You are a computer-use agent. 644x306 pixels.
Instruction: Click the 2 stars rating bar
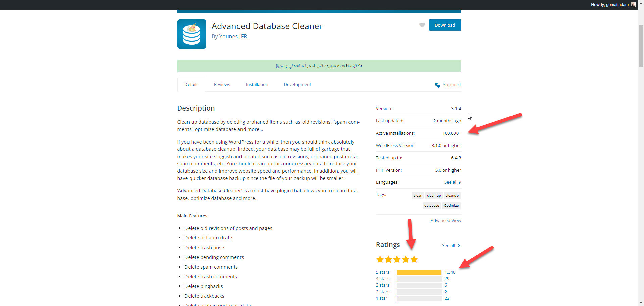pos(419,292)
